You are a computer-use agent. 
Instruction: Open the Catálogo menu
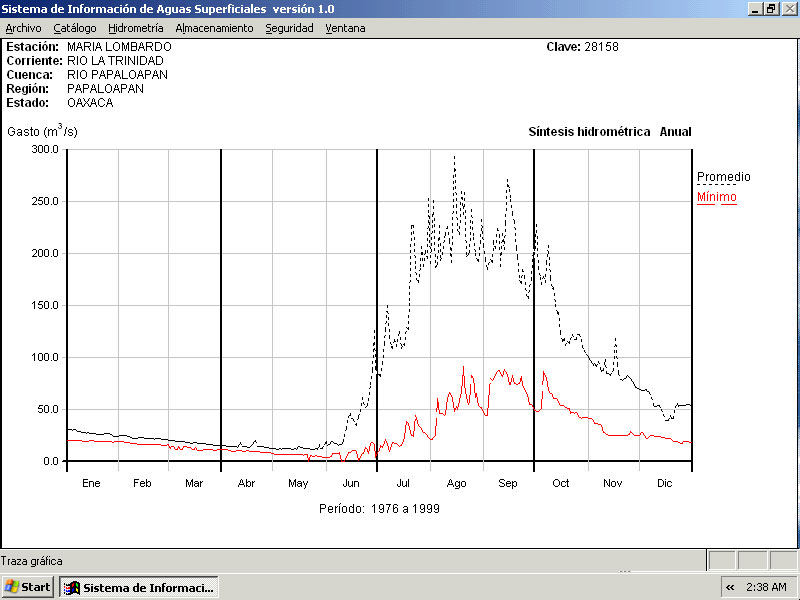(75, 28)
